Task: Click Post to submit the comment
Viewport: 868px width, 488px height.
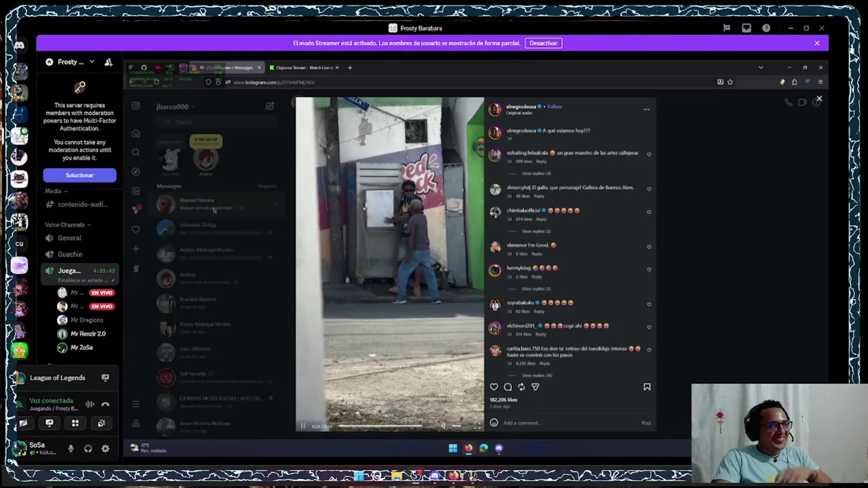Action: pyautogui.click(x=646, y=423)
